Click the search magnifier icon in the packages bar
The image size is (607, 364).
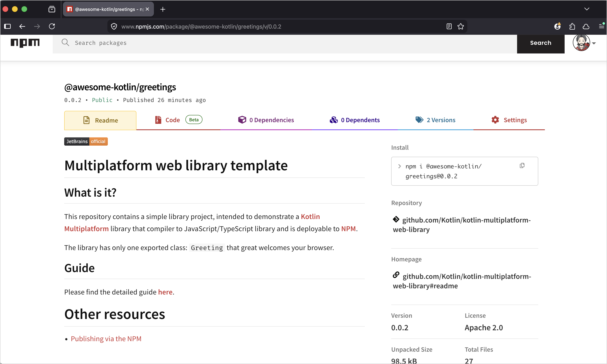(65, 42)
